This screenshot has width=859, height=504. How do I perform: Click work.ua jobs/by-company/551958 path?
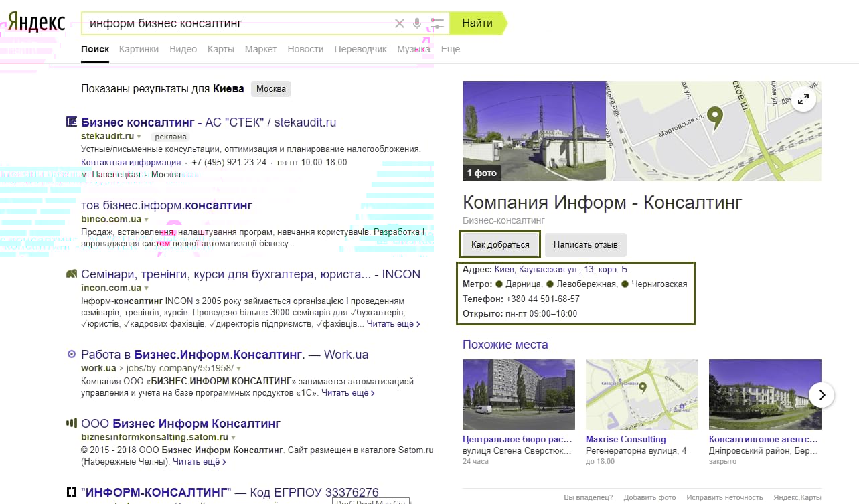[179, 369]
